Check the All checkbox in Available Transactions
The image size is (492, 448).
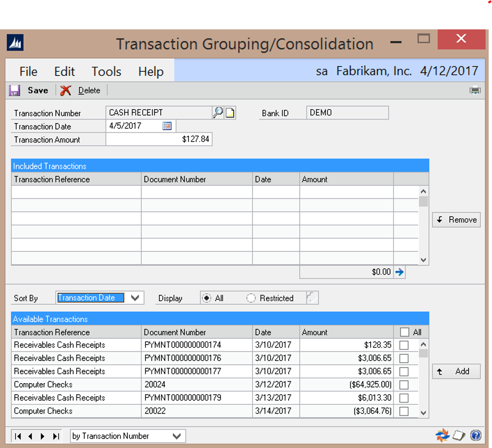[404, 332]
